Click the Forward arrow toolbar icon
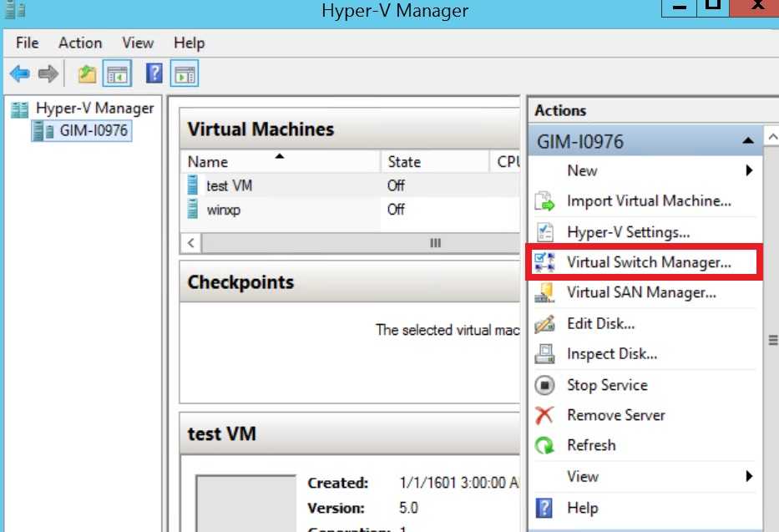Viewport: 779px width, 532px height. [x=48, y=74]
